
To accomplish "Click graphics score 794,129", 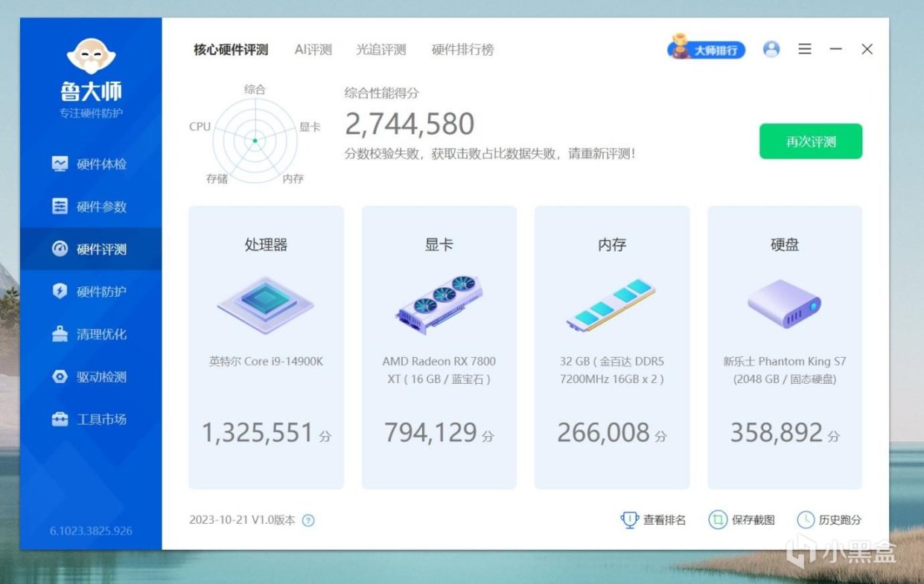I will tap(430, 432).
